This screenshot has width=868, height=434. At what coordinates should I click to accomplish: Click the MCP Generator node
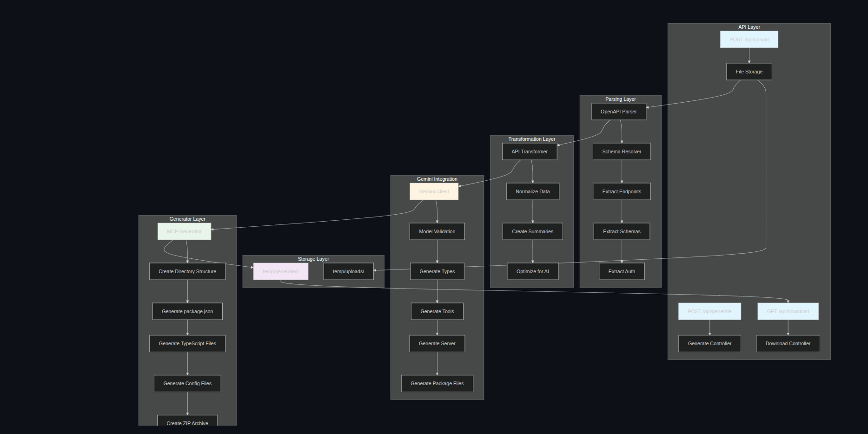click(184, 231)
